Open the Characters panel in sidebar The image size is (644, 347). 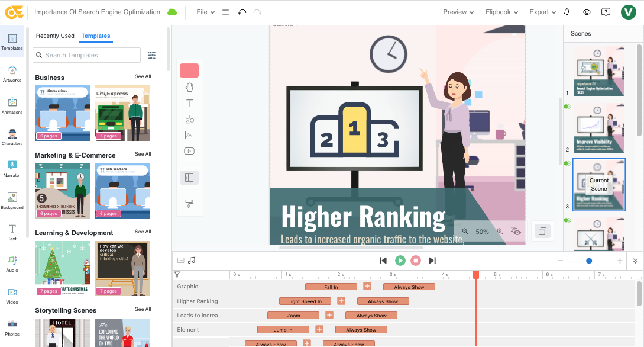[12, 136]
